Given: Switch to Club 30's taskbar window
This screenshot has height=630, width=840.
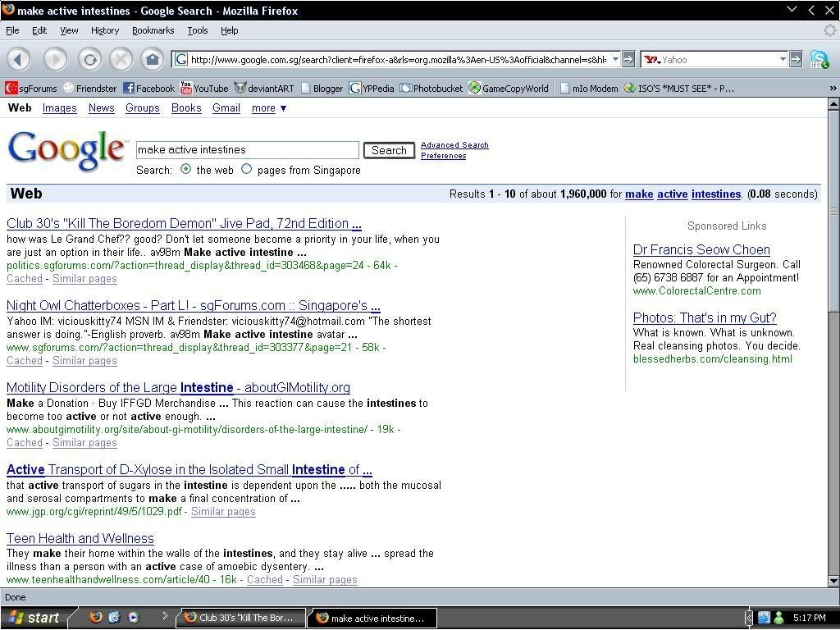Looking at the screenshot, I should (241, 618).
